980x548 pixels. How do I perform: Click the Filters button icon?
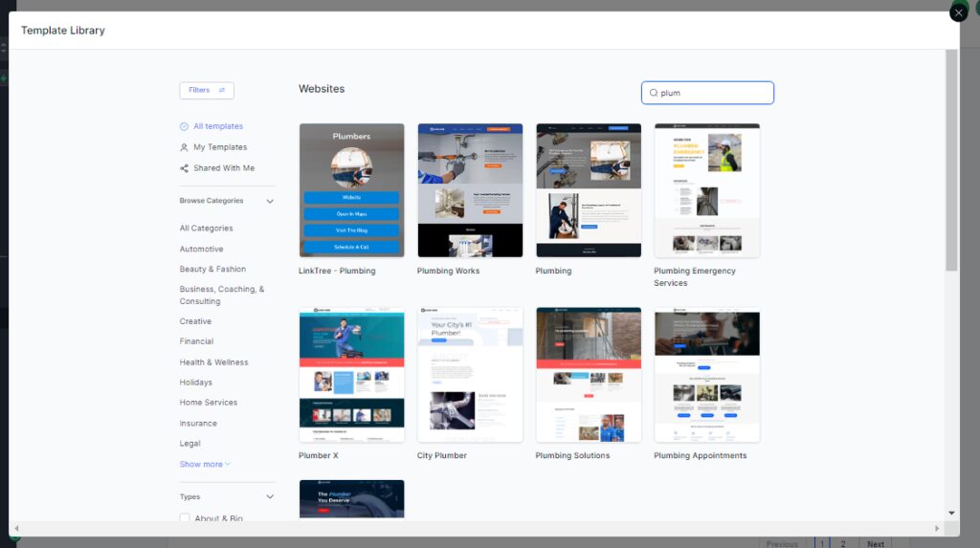click(222, 91)
